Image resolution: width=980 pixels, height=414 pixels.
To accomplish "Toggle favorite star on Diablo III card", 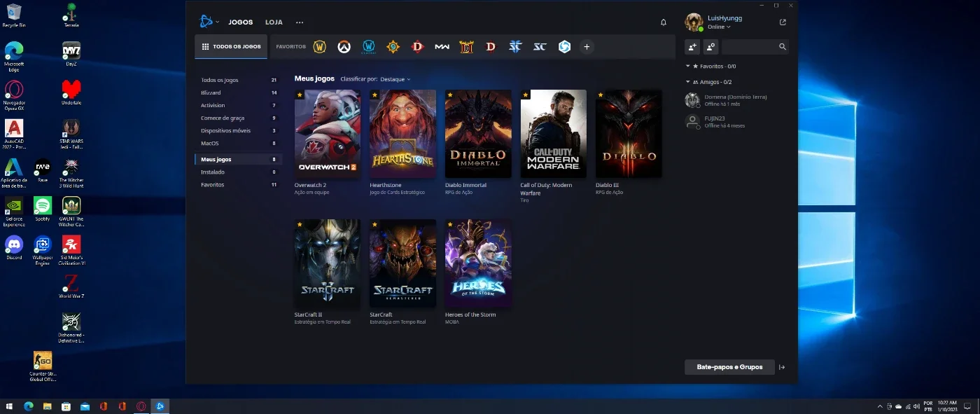I will pos(601,95).
